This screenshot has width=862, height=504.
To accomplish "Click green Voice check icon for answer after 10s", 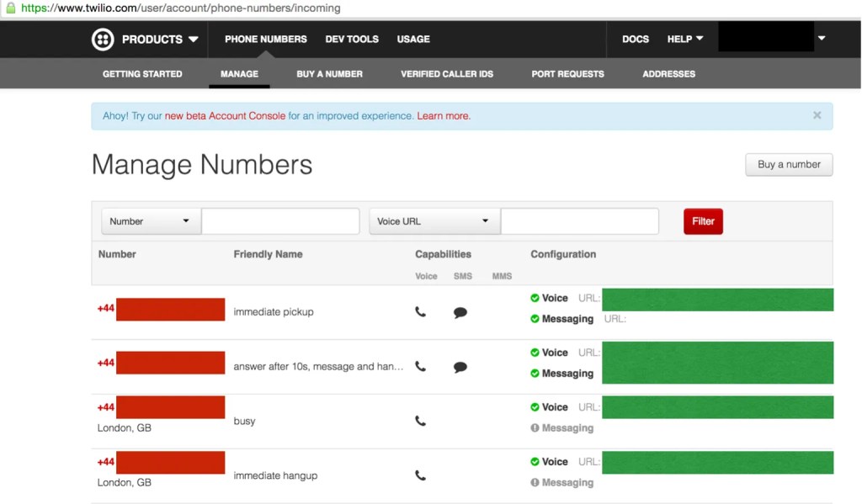I will pyautogui.click(x=535, y=353).
